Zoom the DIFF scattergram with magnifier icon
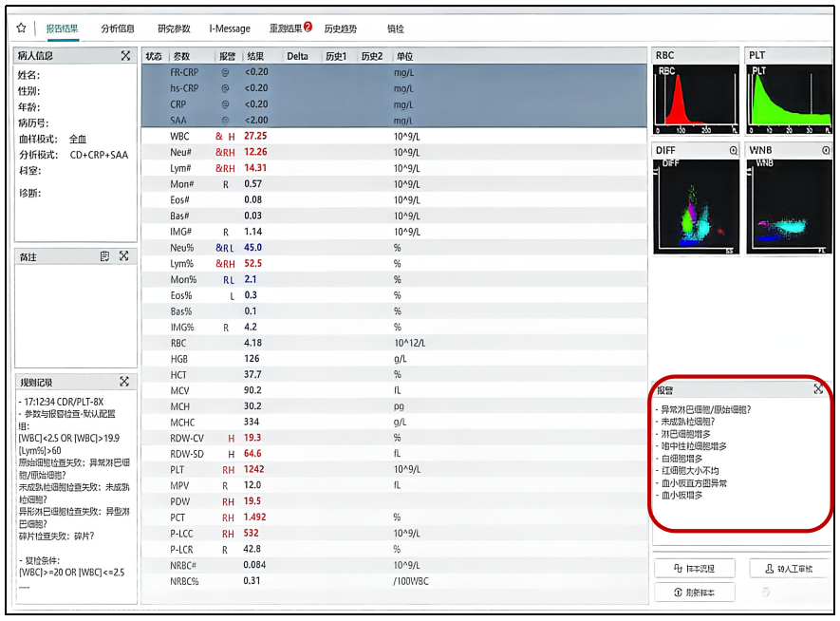The height and width of the screenshot is (621, 840). 734,151
